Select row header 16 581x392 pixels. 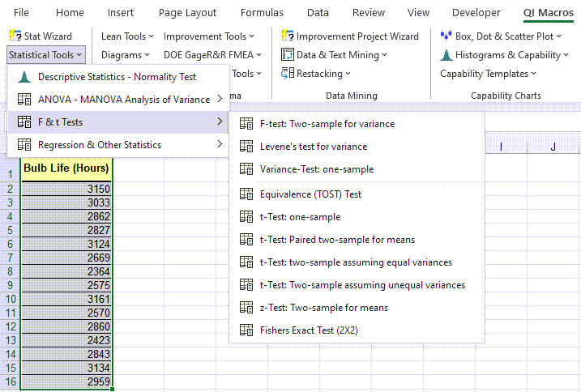click(11, 381)
